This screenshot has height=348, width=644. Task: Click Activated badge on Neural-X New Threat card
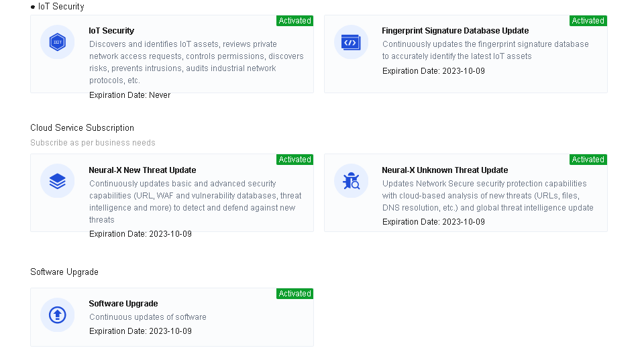pos(294,160)
